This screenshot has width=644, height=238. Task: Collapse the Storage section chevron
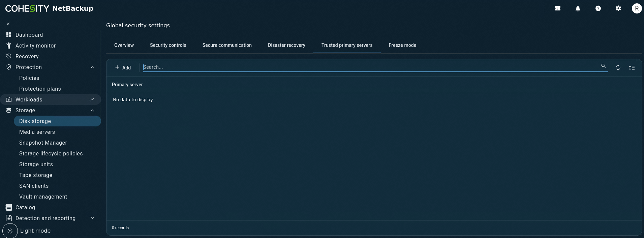click(92, 110)
